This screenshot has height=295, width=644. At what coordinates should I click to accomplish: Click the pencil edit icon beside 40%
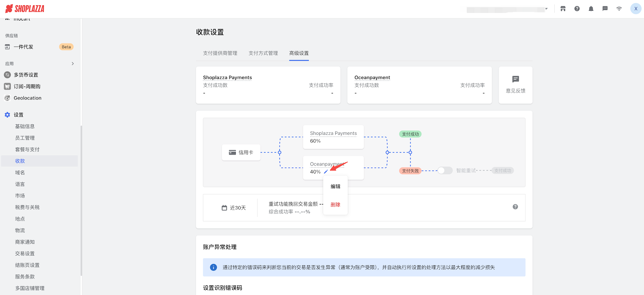[x=326, y=172]
